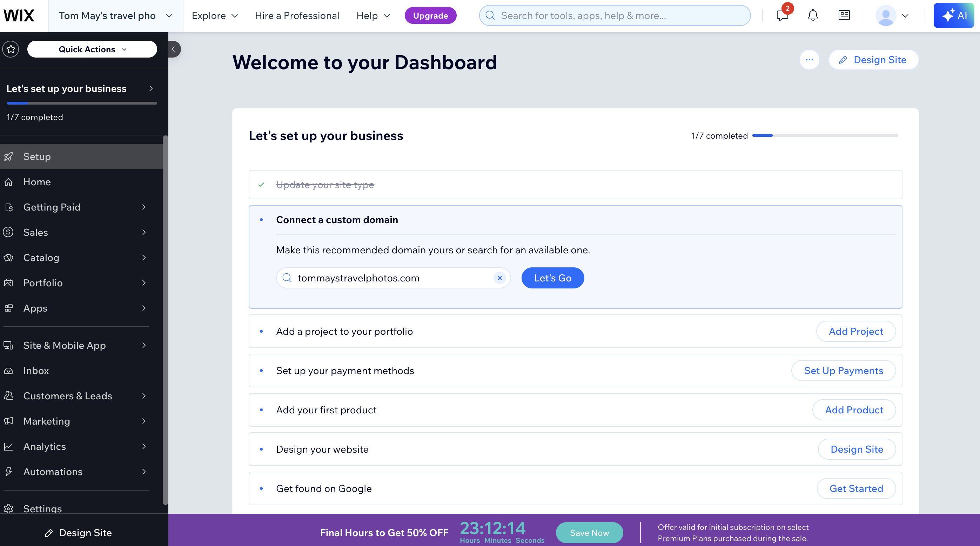This screenshot has height=546, width=980.
Task: Click the Settings gear icon
Action: click(x=9, y=509)
